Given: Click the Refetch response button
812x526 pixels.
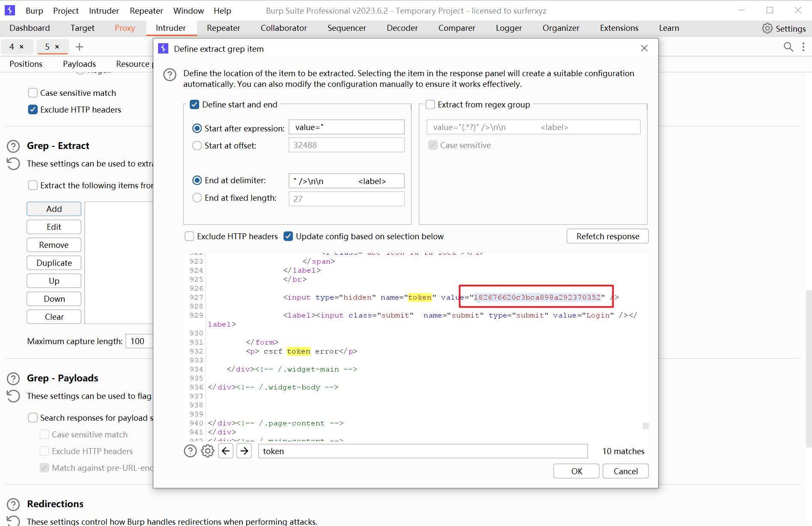Looking at the screenshot, I should pos(607,236).
